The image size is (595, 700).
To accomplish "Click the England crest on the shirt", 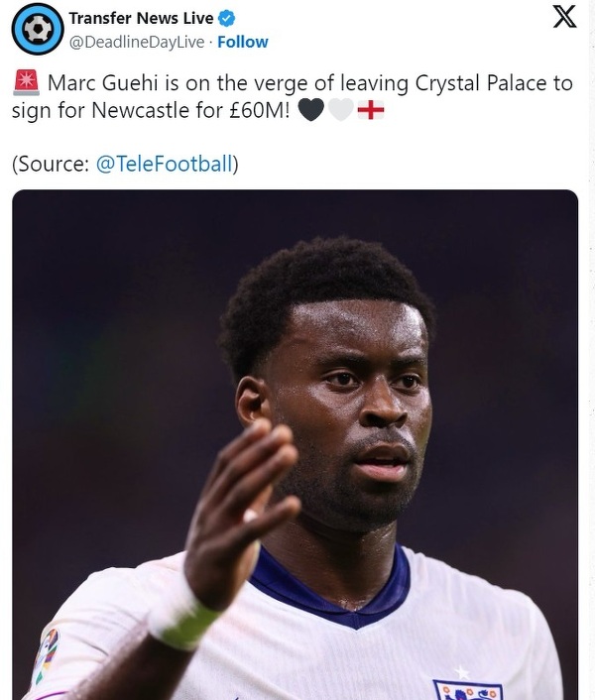I will 466,688.
